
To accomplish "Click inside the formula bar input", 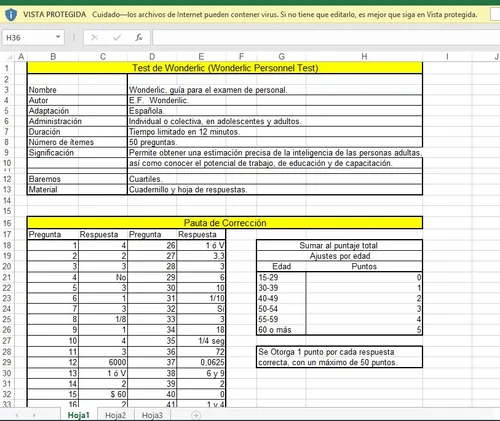I will pos(326,37).
